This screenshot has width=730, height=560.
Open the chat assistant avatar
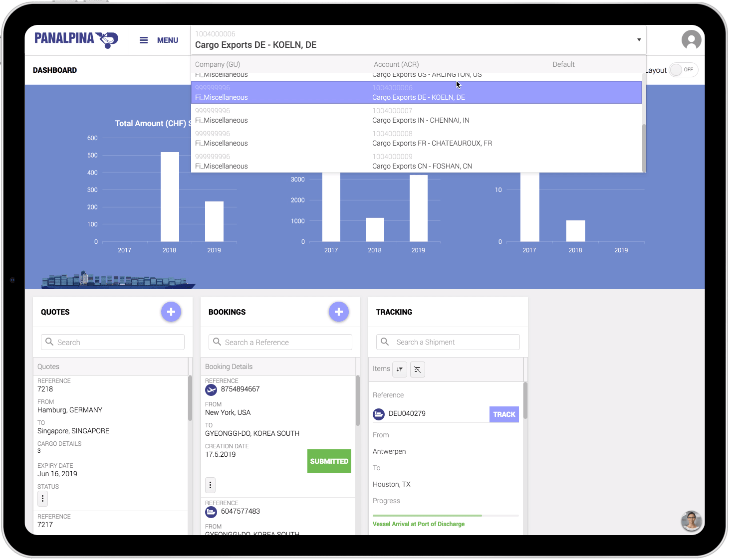point(691,521)
